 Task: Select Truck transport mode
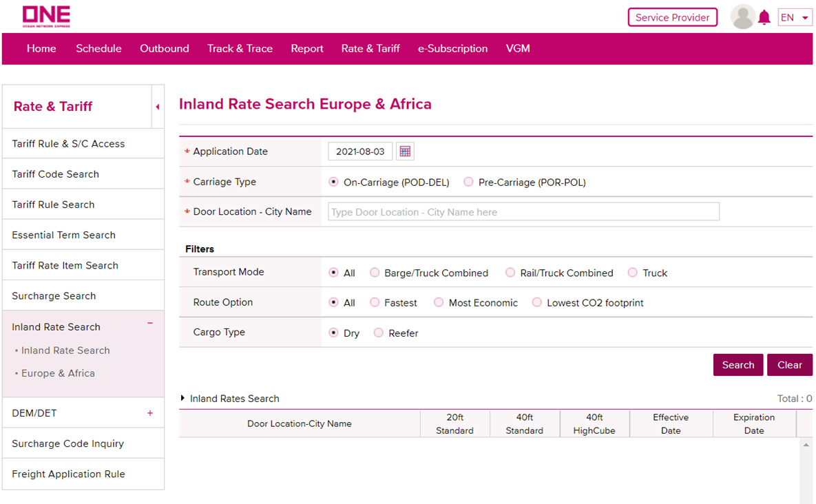point(632,273)
